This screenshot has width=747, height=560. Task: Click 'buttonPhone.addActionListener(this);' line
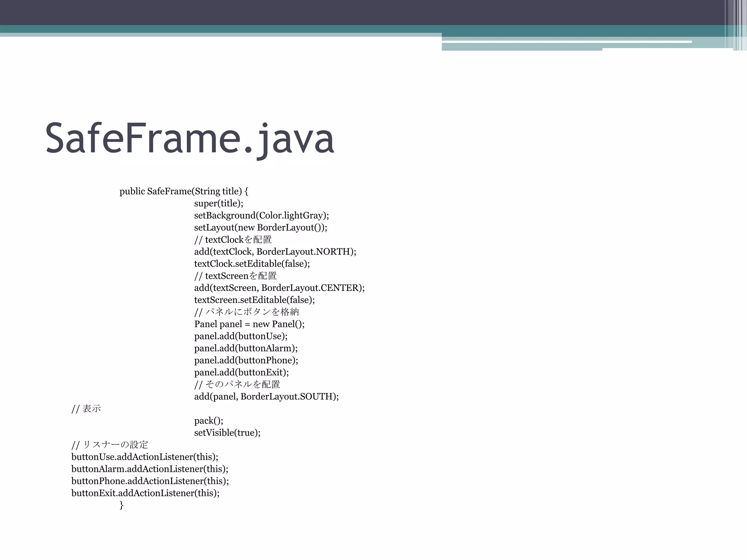coord(150,481)
